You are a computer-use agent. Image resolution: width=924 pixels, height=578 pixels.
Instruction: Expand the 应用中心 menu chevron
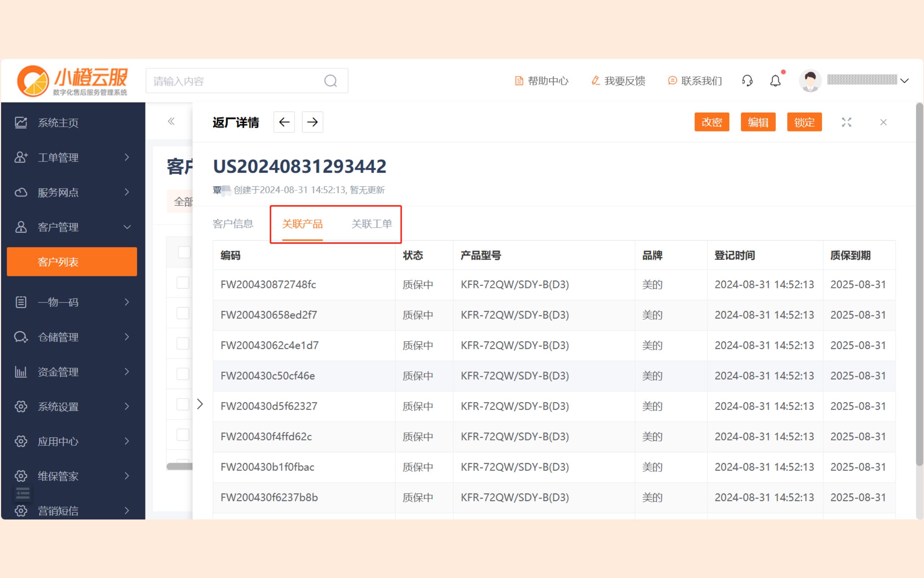127,441
